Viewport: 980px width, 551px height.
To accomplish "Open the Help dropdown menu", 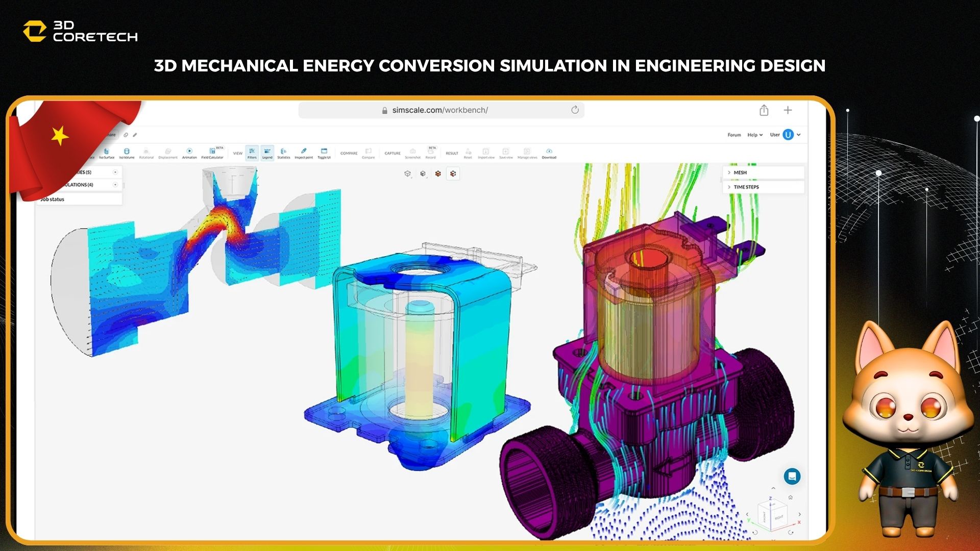I will click(x=755, y=135).
